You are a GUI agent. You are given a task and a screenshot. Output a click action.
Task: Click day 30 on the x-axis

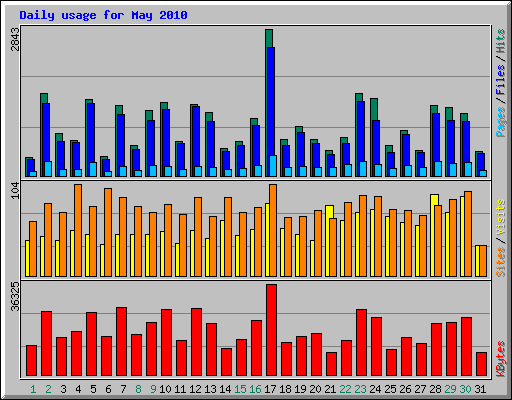point(465,389)
